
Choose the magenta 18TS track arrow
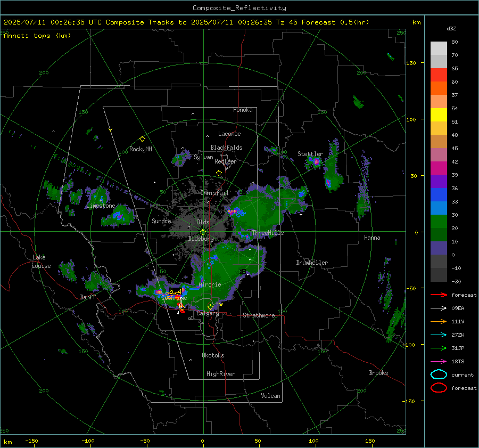click(439, 362)
